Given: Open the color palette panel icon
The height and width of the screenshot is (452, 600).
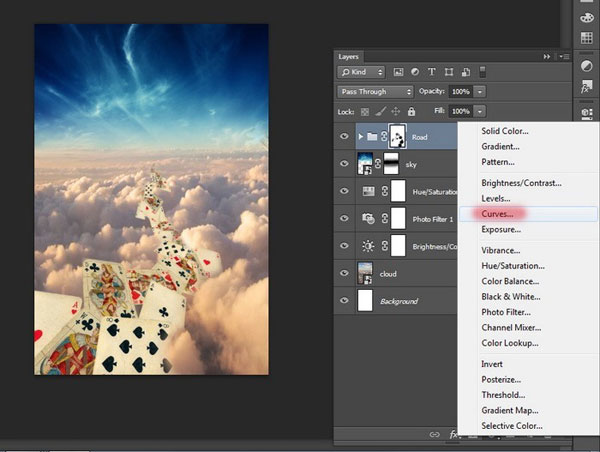Looking at the screenshot, I should [587, 18].
